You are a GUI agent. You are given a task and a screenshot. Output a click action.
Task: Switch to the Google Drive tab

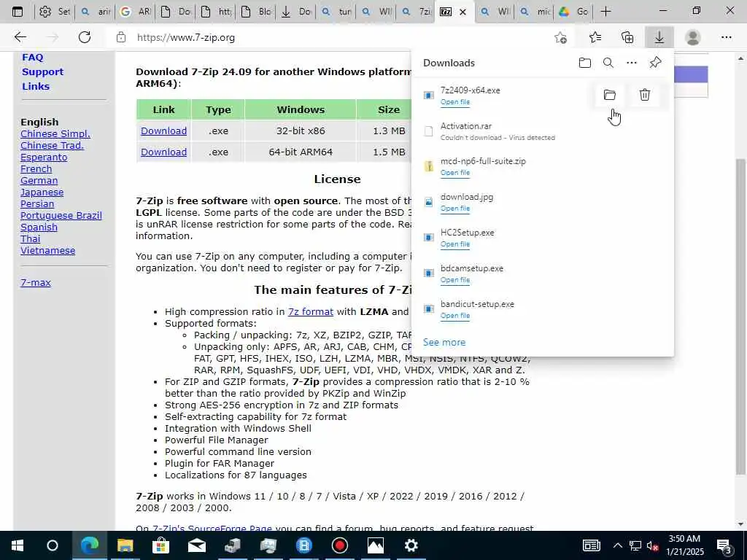(573, 12)
